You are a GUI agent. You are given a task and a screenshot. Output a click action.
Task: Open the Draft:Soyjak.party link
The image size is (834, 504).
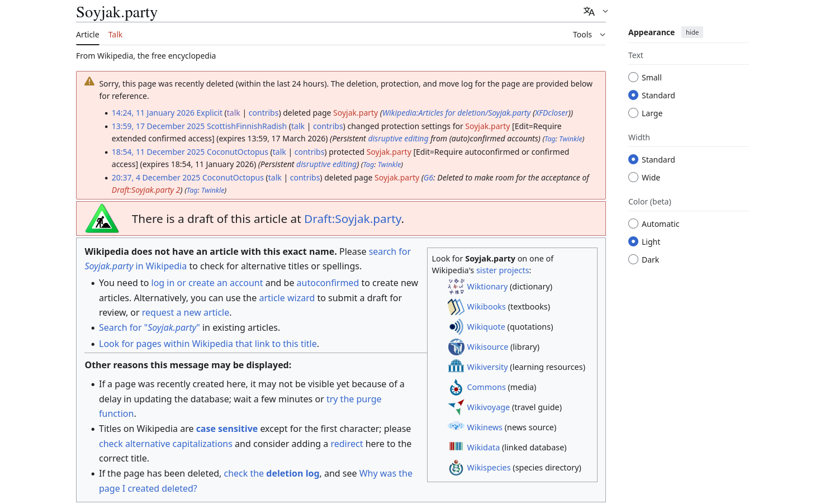[x=352, y=219]
